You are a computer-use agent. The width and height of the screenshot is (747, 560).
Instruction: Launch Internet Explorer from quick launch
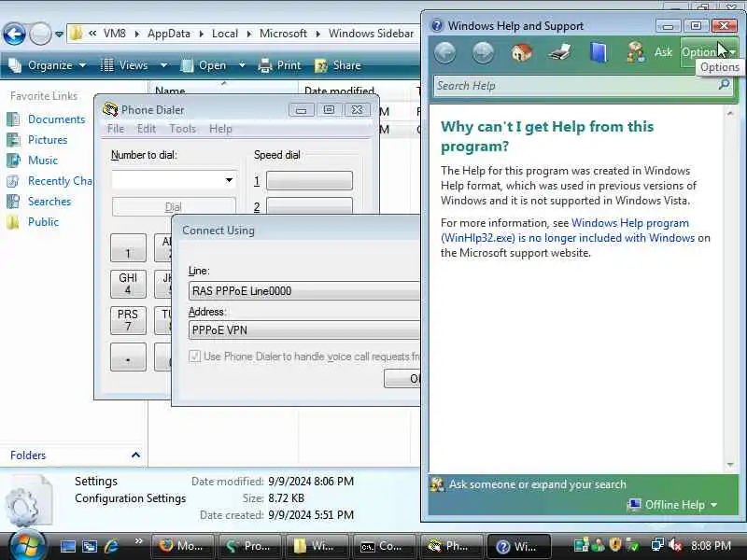(111, 546)
